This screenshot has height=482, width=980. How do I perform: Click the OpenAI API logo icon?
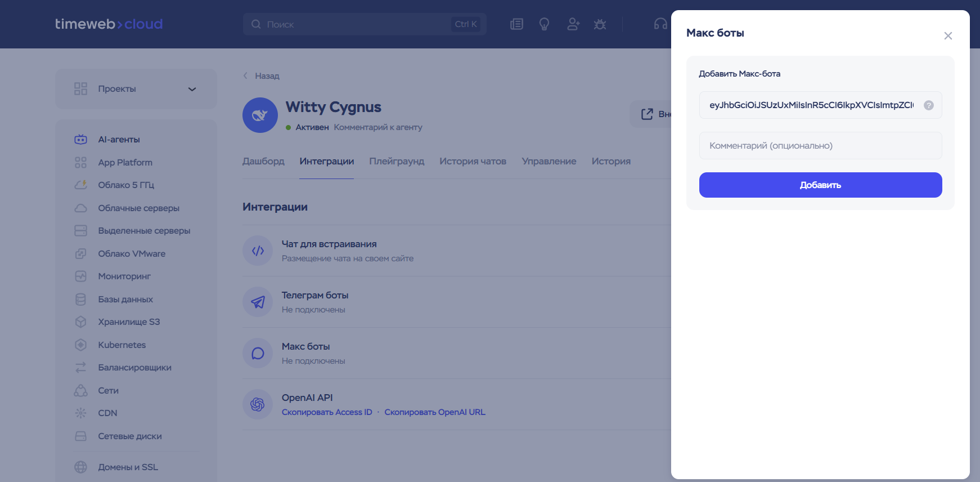click(x=258, y=404)
